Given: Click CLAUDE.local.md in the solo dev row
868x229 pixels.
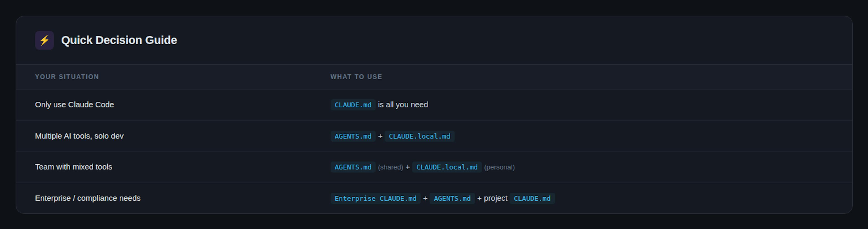Looking at the screenshot, I should click(420, 136).
